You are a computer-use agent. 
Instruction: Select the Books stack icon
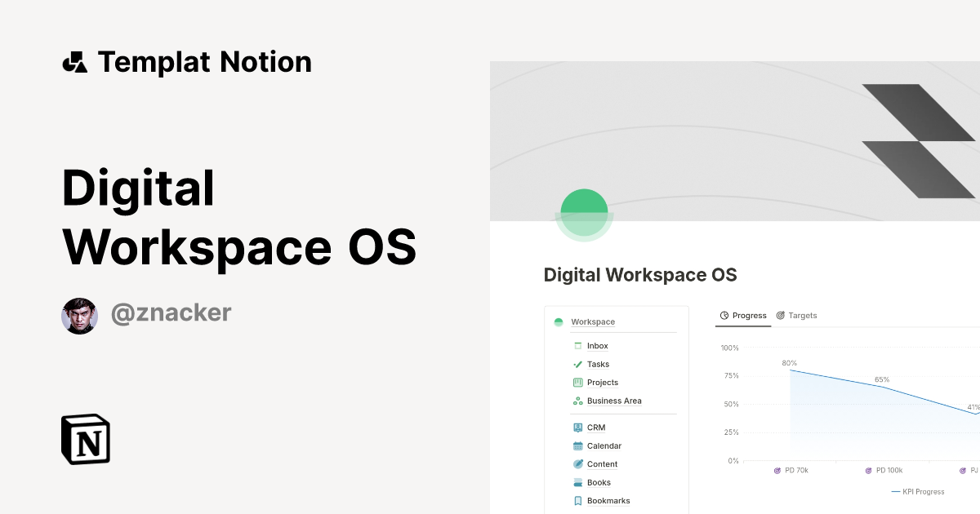pyautogui.click(x=577, y=482)
